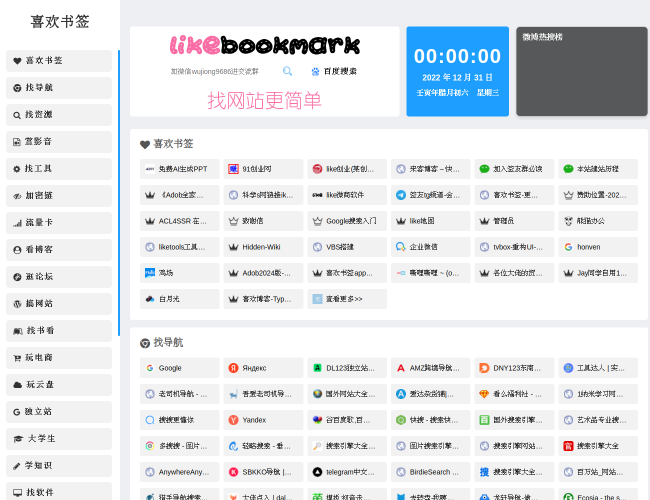Click the graduation cap icon for 大学生
The width and height of the screenshot is (650, 500).
tap(17, 438)
